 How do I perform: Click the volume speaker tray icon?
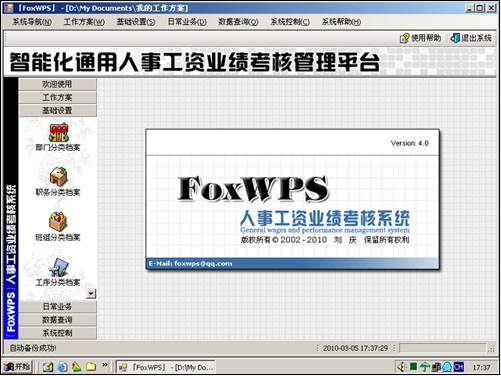[x=402, y=367]
